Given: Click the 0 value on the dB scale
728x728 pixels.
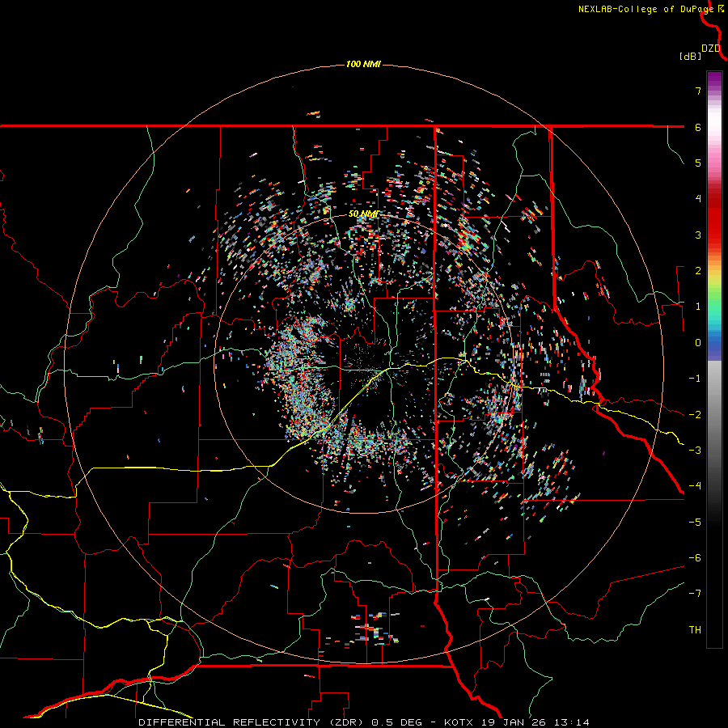Looking at the screenshot, I should tap(698, 343).
